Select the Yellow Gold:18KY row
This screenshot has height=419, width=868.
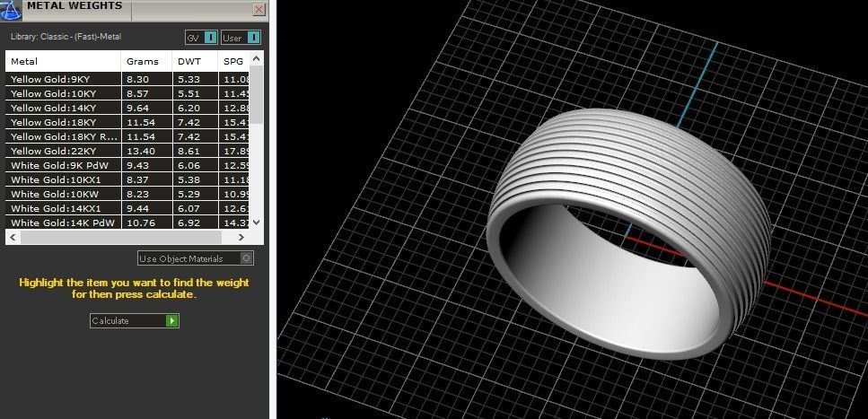point(127,122)
